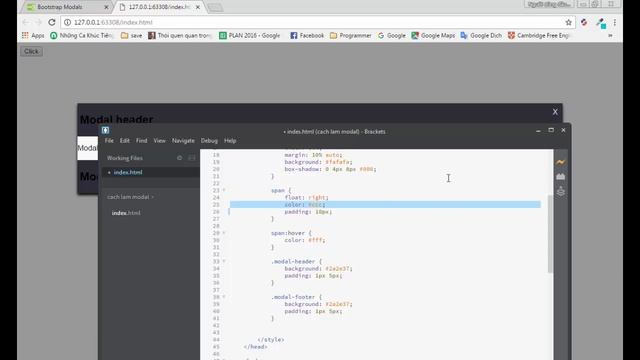Close the 127.0.0.1 index.html tab
640x360 pixels.
coord(198,7)
